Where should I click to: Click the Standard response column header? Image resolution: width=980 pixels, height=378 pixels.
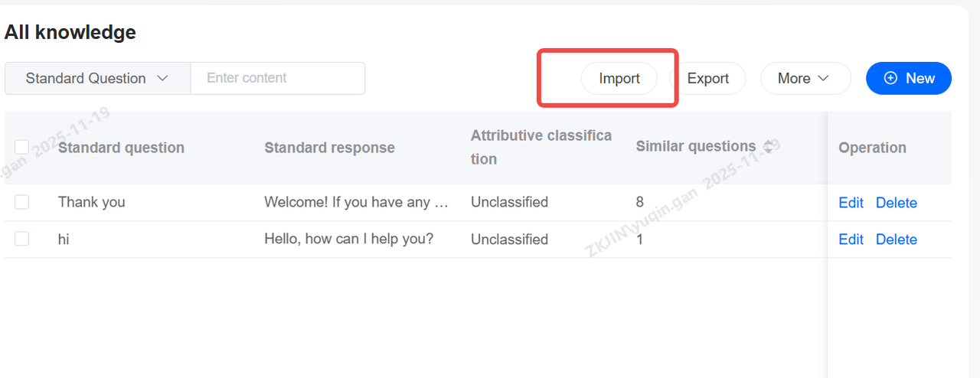click(329, 148)
